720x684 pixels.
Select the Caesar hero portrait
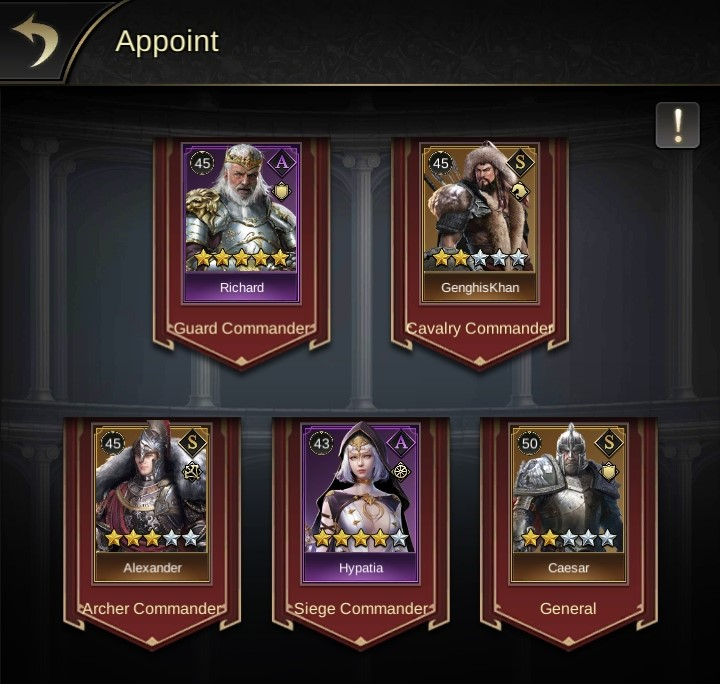pos(568,503)
